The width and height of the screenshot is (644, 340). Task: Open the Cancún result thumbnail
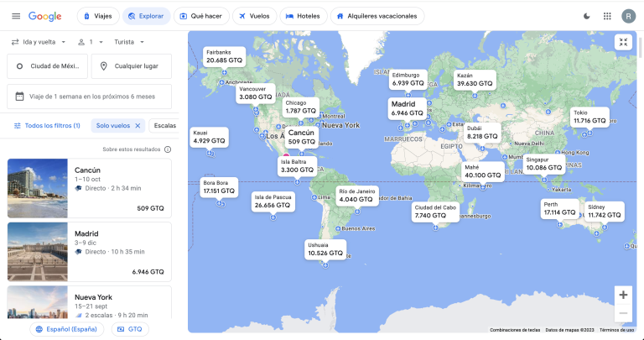click(37, 188)
